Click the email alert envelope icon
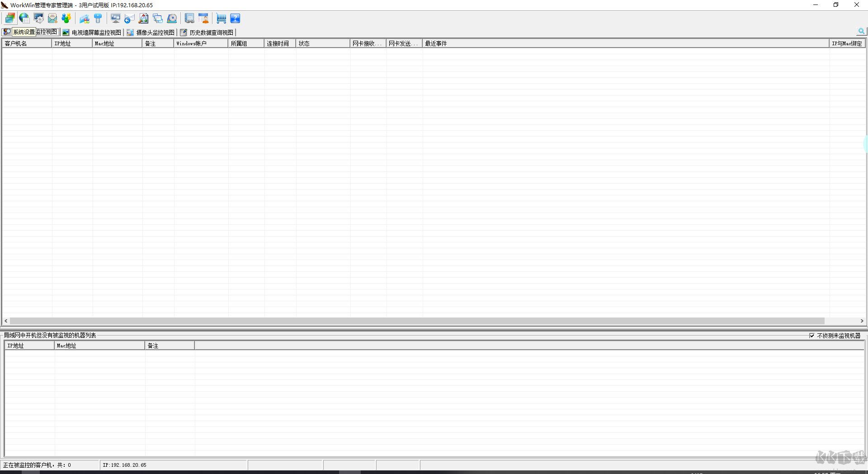This screenshot has width=868, height=474. pyautogui.click(x=52, y=18)
